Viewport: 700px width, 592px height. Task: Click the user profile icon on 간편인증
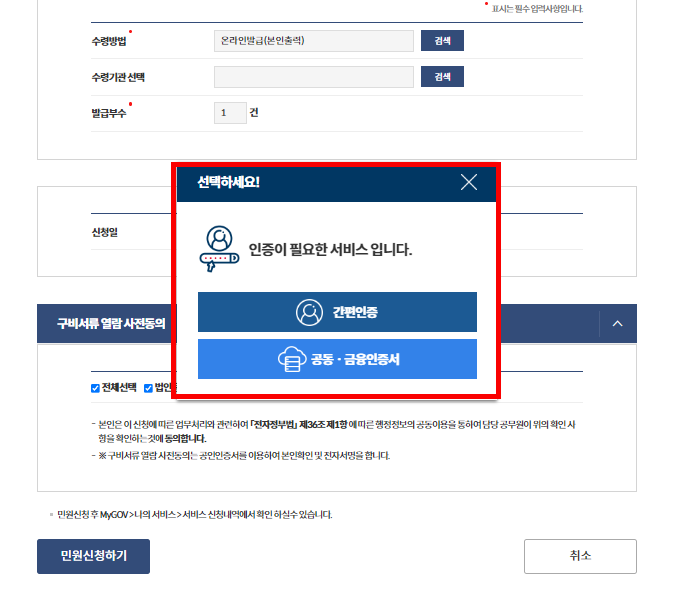coord(309,313)
